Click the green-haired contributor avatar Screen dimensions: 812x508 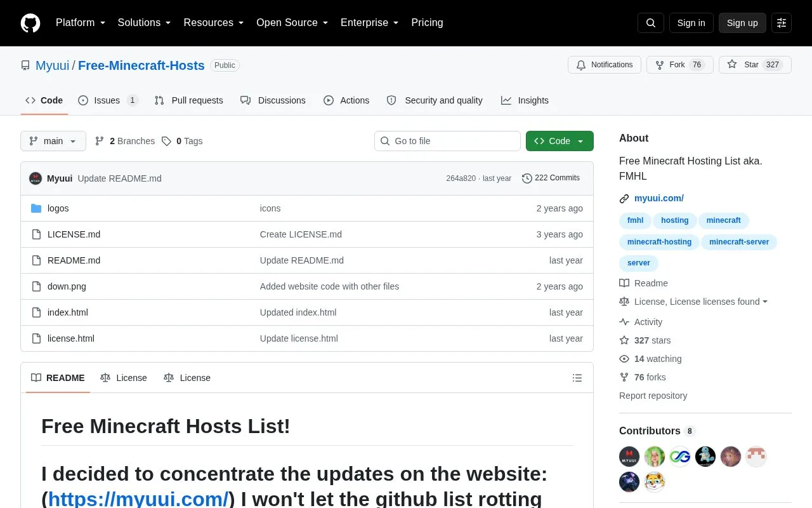pyautogui.click(x=655, y=456)
